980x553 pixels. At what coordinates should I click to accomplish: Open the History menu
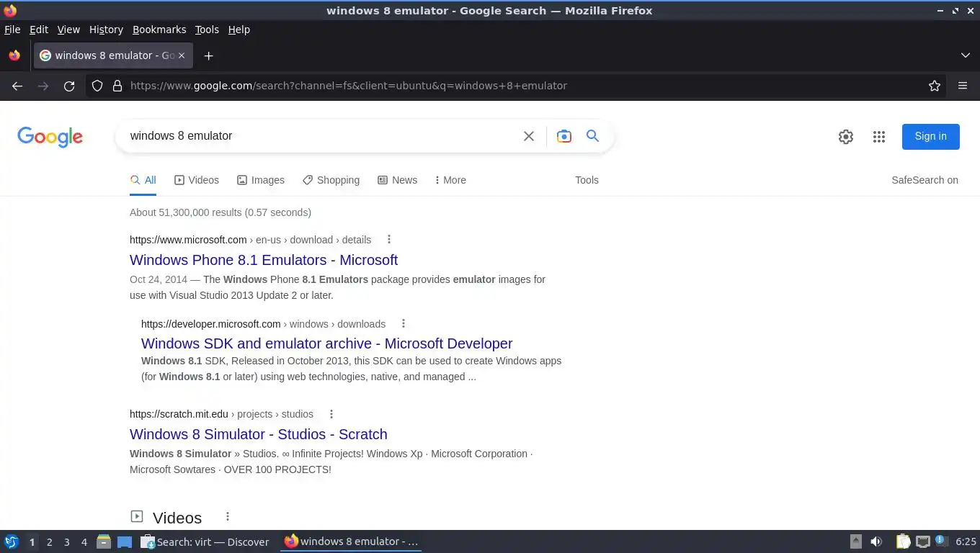[106, 30]
